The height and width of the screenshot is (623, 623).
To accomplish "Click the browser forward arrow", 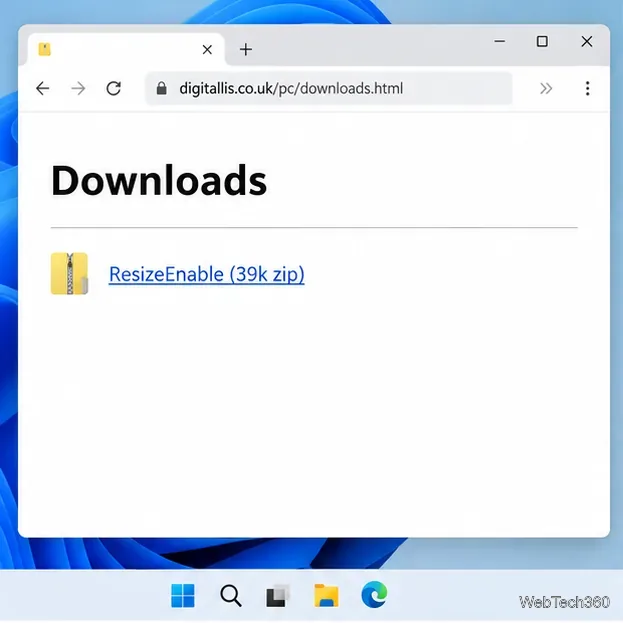I will click(78, 88).
